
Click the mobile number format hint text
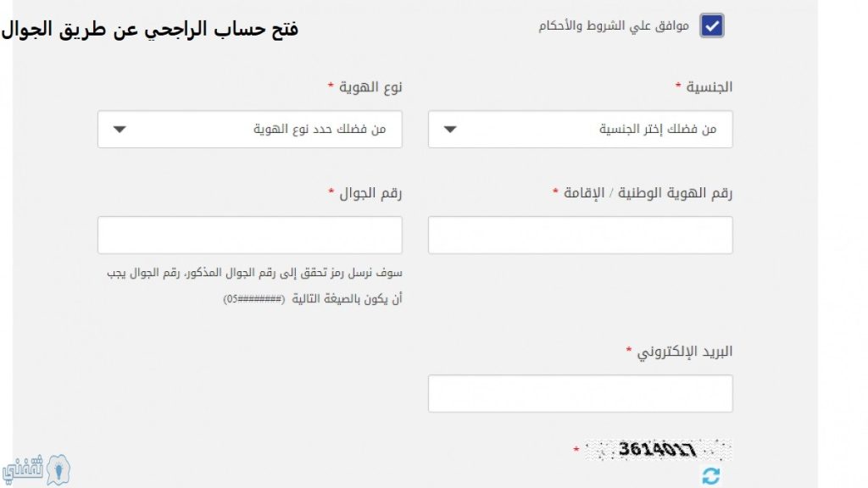pos(254,286)
